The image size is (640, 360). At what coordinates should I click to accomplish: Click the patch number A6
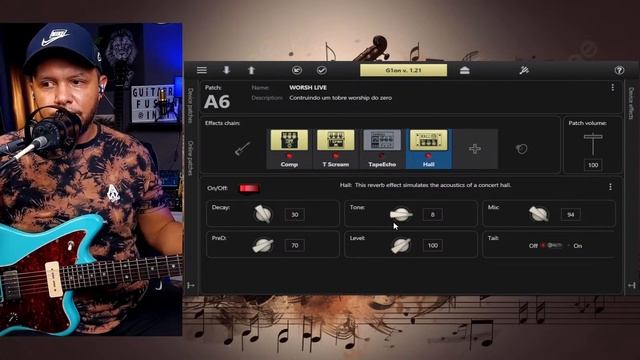point(217,102)
